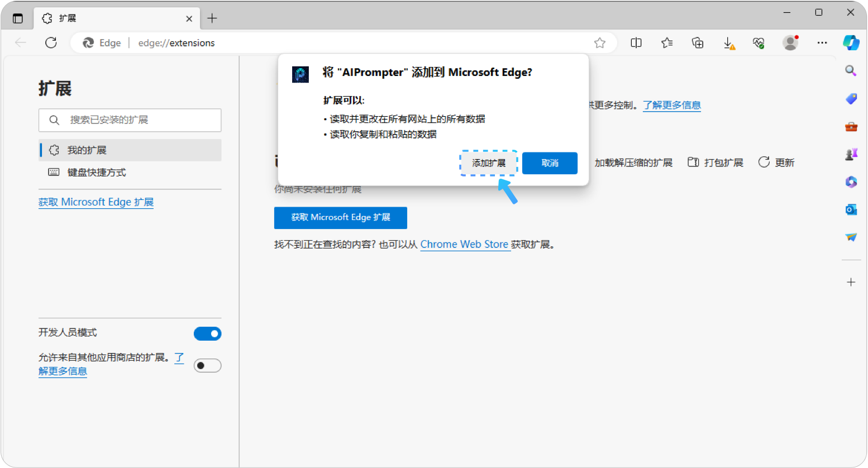Open the Games chess sidebar icon
868x468 pixels.
point(851,154)
